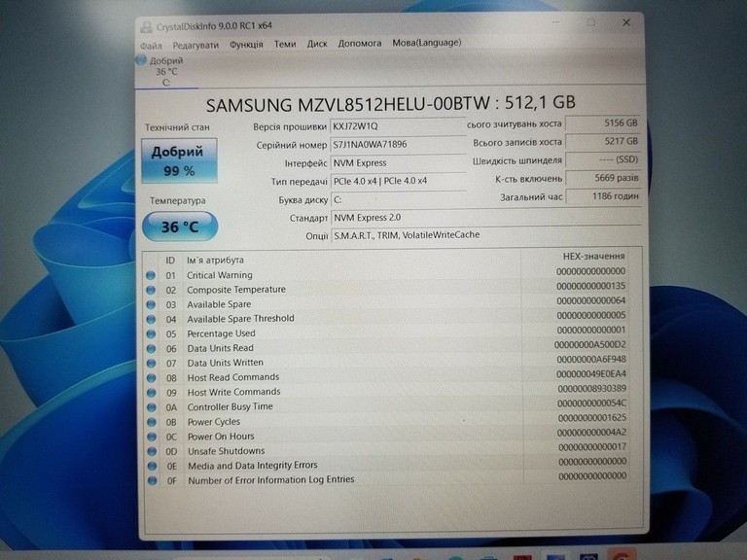Click the status dot for Percentage Used
This screenshot has height=560, width=747.
[x=151, y=333]
